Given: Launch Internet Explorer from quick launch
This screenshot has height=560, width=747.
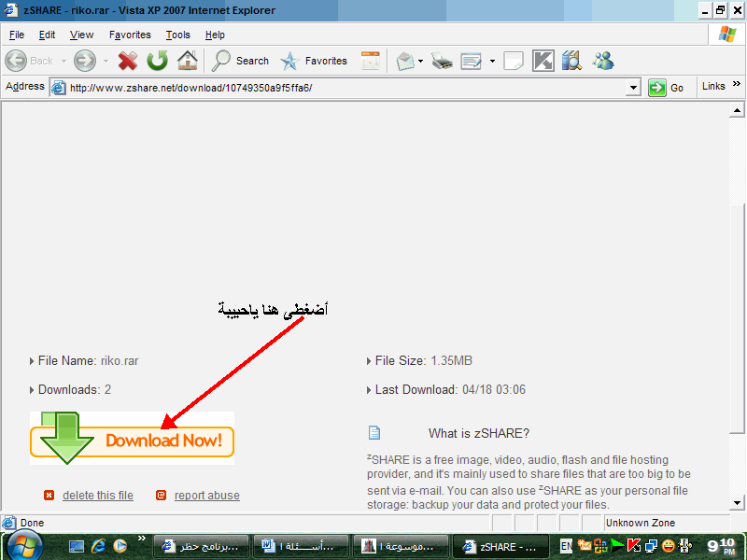Looking at the screenshot, I should coord(99,546).
